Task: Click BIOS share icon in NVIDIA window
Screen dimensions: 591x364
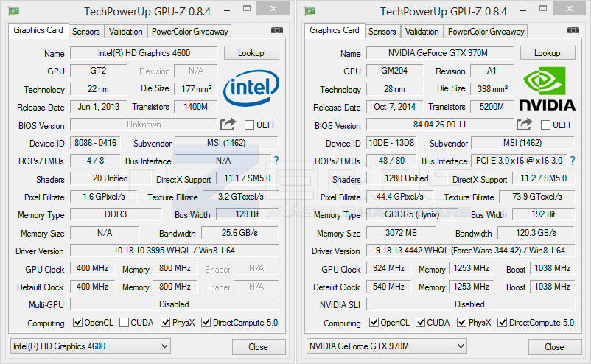Action: pyautogui.click(x=524, y=125)
